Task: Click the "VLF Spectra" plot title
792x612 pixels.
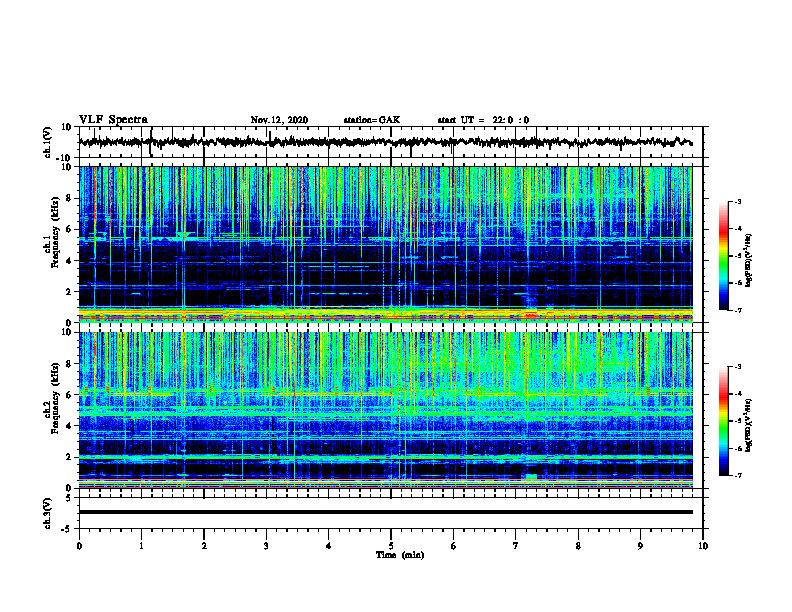Action: tap(113, 120)
